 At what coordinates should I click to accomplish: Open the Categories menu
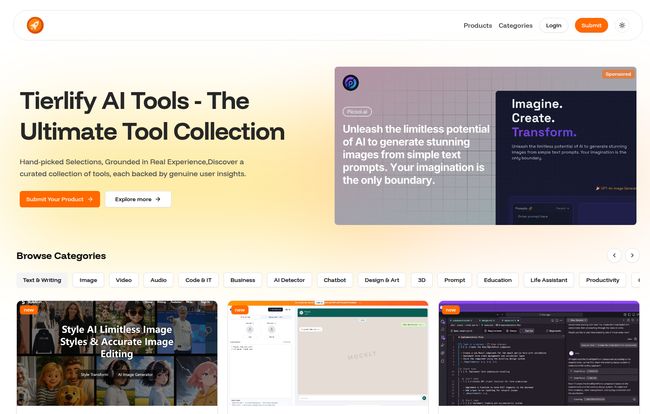click(515, 25)
